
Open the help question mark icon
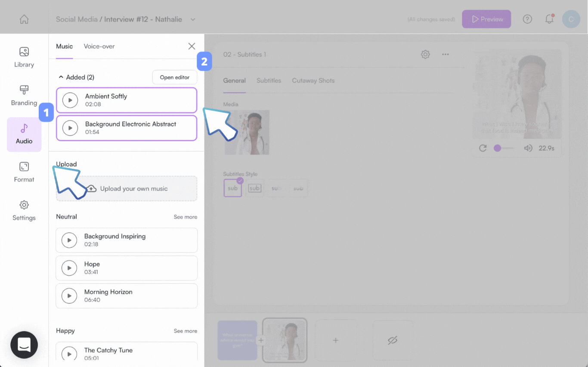click(x=527, y=19)
